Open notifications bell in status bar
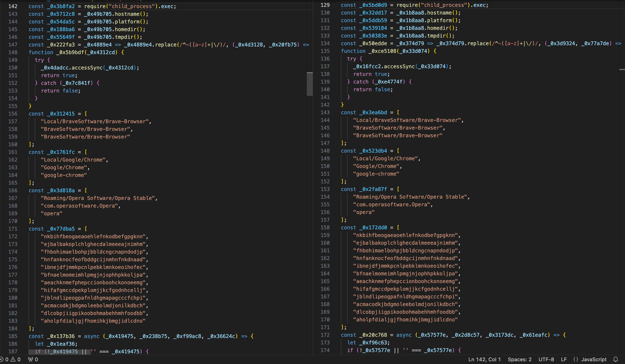The height and width of the screenshot is (364, 625). [616, 359]
